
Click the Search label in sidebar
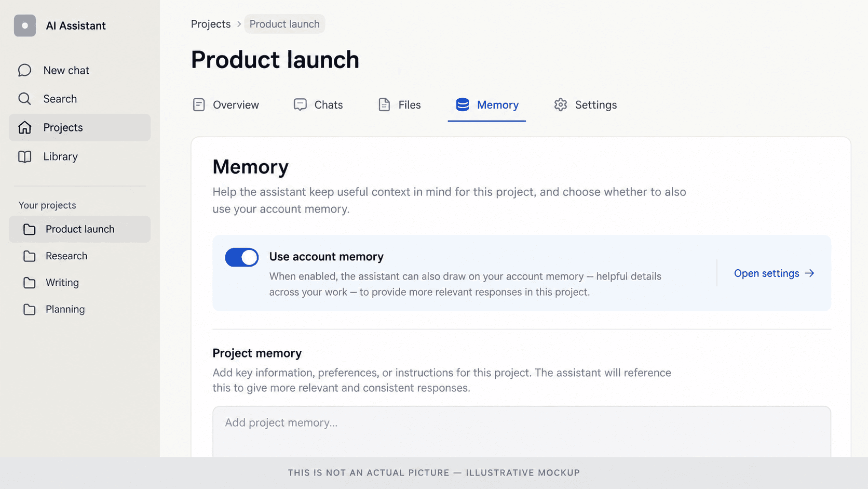tap(60, 99)
